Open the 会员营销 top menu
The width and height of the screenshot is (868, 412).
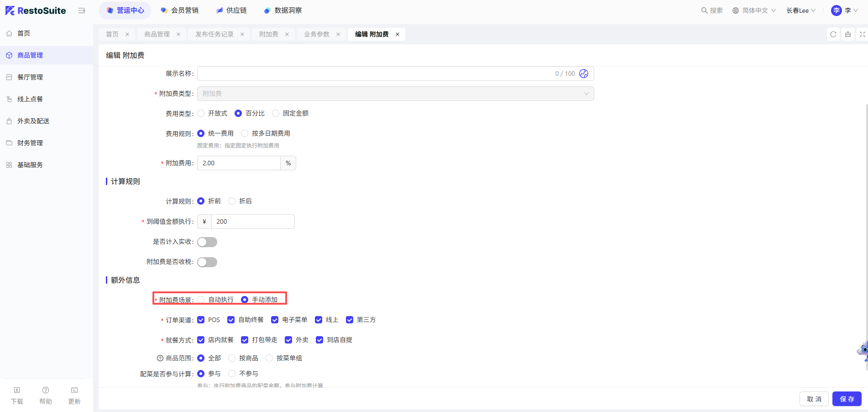coord(180,11)
